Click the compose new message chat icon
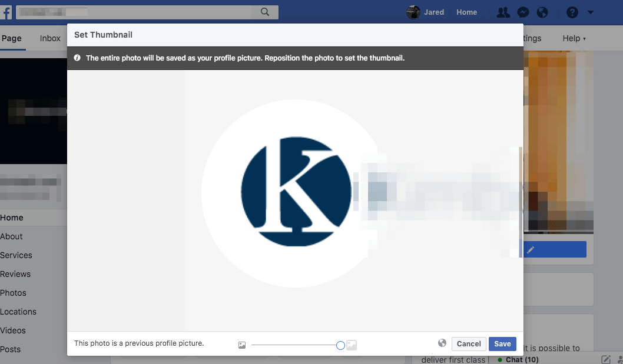623x364 pixels. point(605,359)
